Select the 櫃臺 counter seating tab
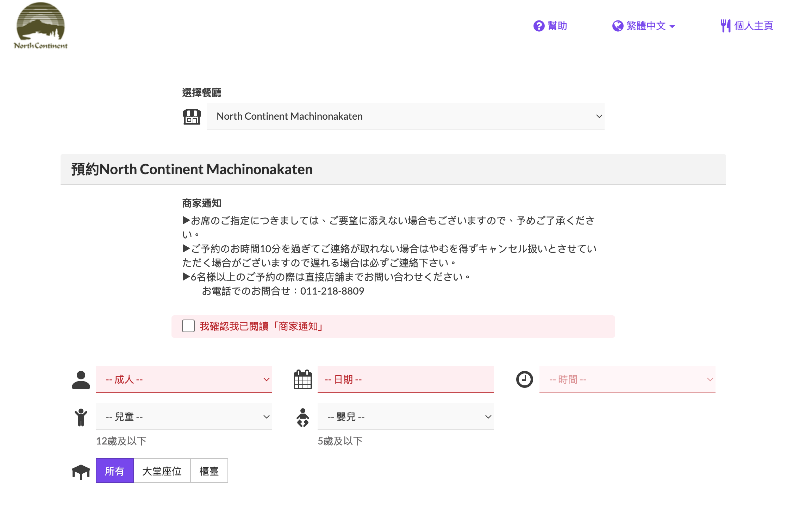812x511 pixels. (x=209, y=471)
